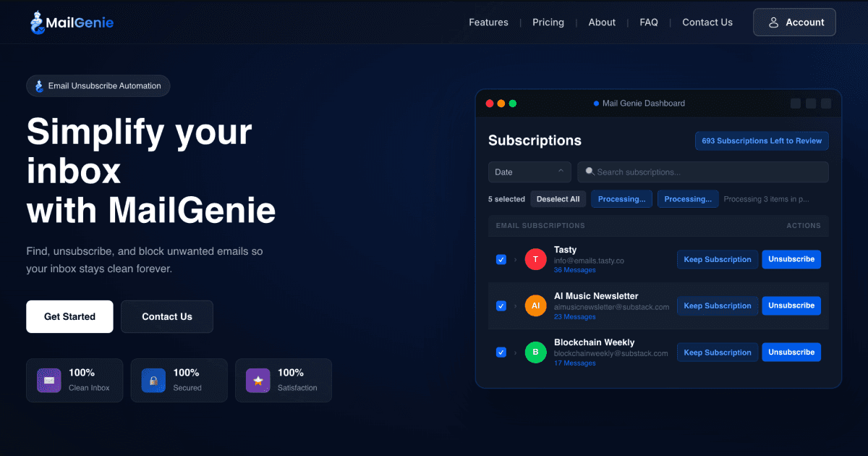Click the genie icon in Email Unsubscribe Automation badge
This screenshot has height=456, width=868.
39,86
